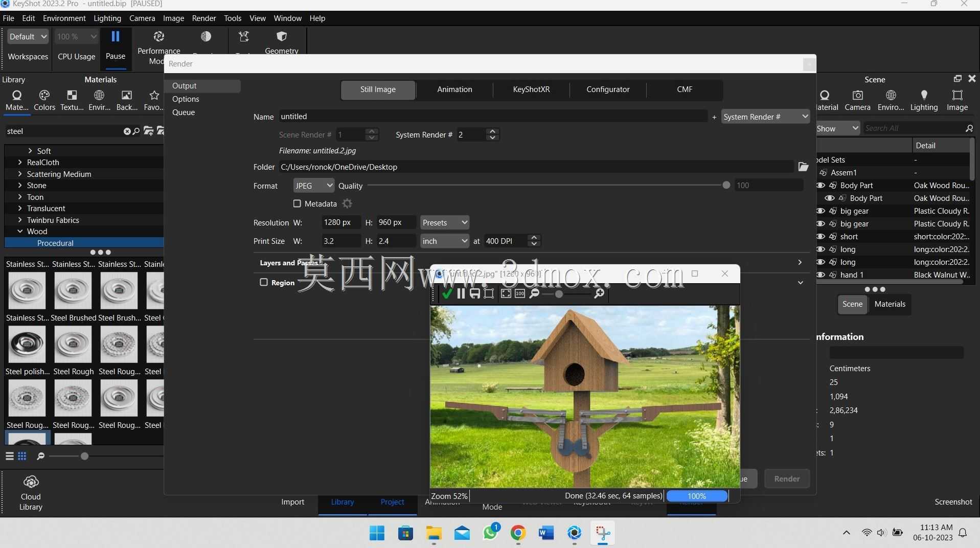
Task: Open the Show dropdown in Scene panel
Action: 837,128
